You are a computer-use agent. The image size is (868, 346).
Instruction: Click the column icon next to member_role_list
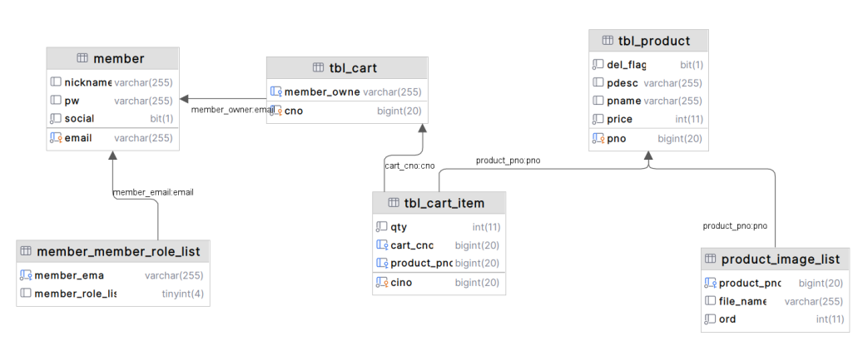click(26, 294)
